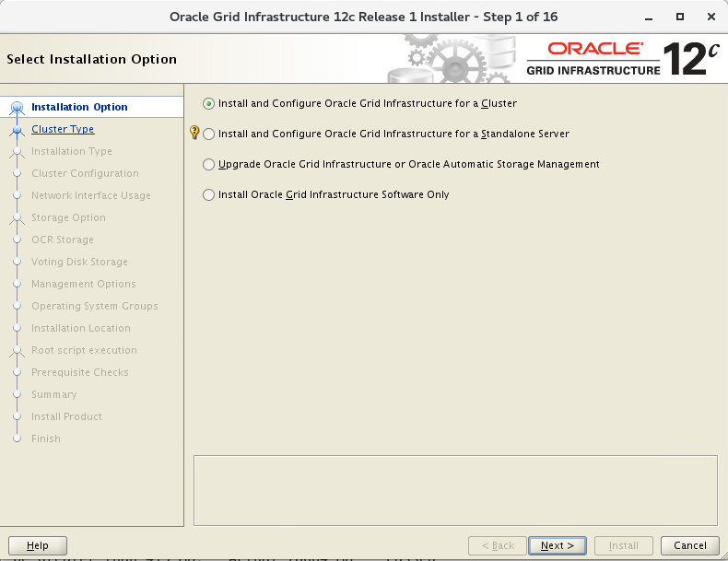Click the Installation Type step in sidebar

pyautogui.click(x=72, y=151)
